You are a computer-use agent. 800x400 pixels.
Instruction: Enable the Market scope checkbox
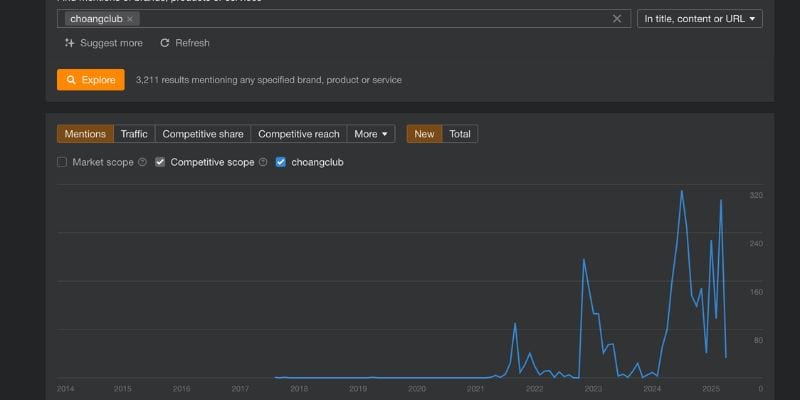(62, 162)
